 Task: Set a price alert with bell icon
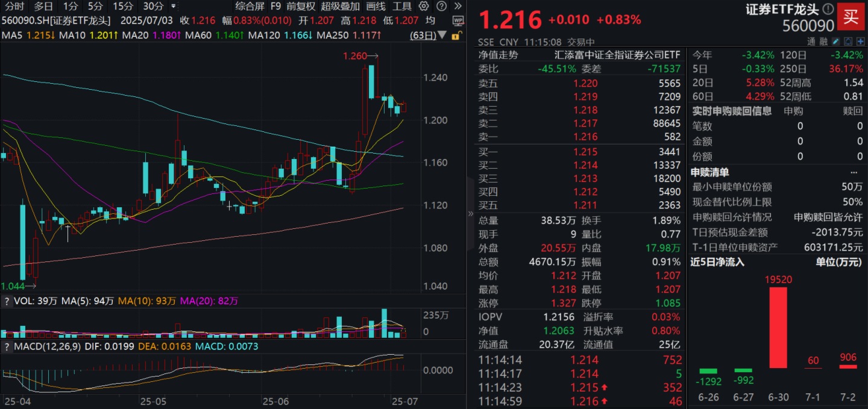pyautogui.click(x=848, y=42)
